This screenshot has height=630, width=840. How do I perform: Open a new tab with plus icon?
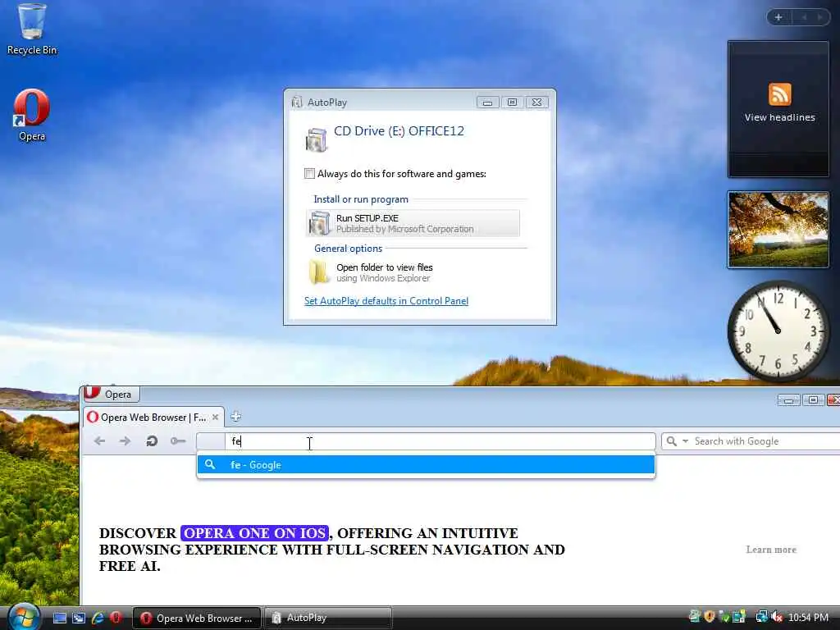point(235,416)
